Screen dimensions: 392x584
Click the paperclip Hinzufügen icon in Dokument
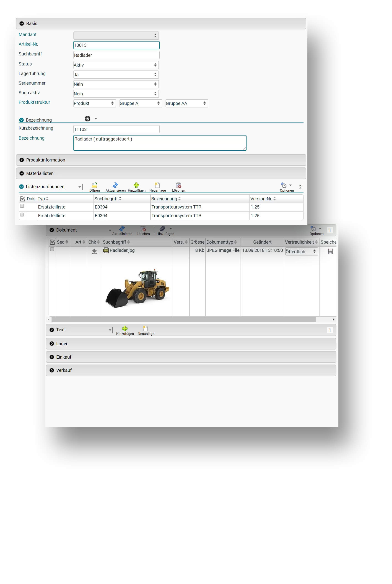pyautogui.click(x=162, y=229)
